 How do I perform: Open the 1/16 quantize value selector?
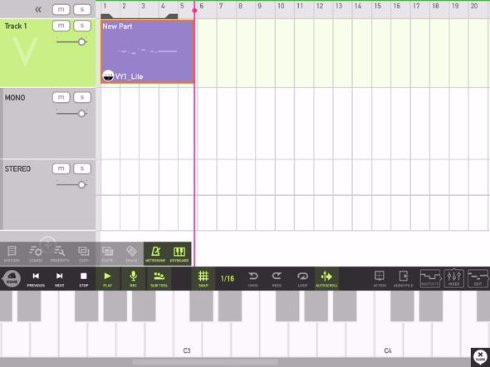227,278
